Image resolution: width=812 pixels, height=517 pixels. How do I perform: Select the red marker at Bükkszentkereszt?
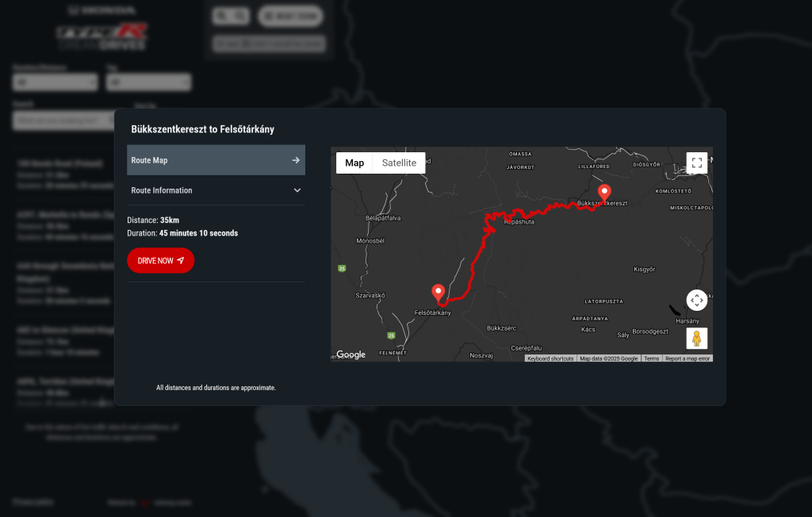pyautogui.click(x=603, y=193)
